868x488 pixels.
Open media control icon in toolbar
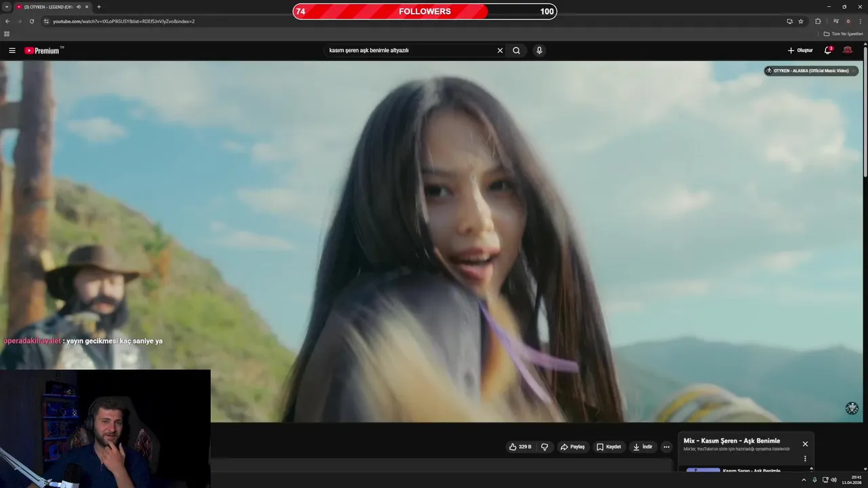click(835, 21)
